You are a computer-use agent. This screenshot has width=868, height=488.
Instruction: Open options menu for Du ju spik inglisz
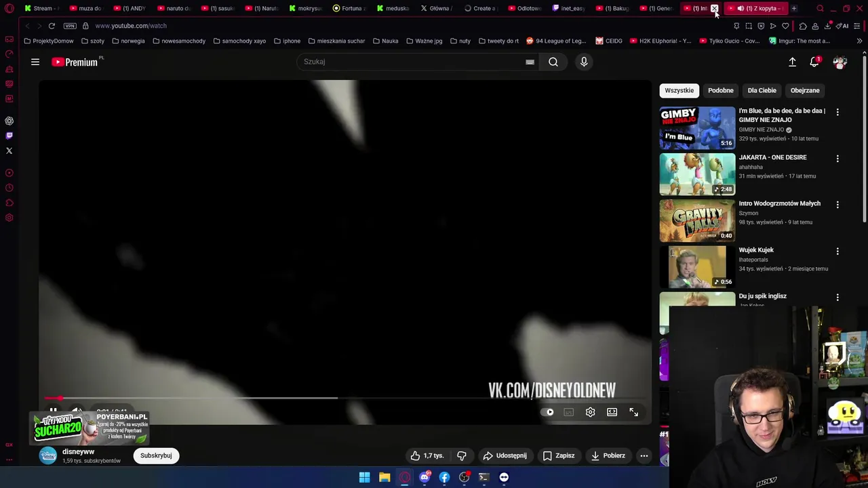(837, 297)
